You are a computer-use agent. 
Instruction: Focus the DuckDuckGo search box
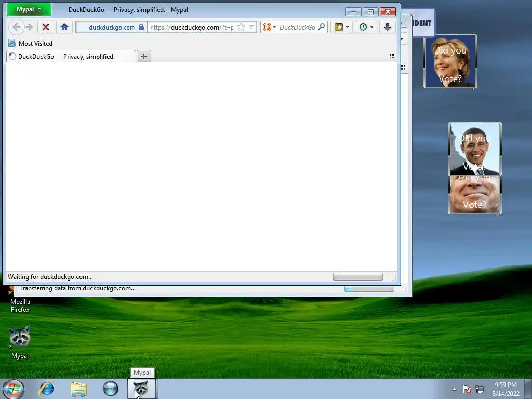[297, 28]
